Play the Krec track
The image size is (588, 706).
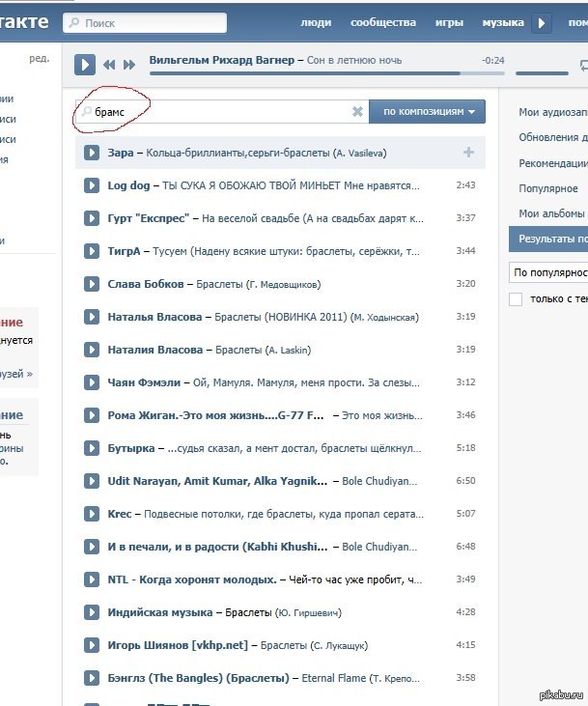(x=92, y=514)
